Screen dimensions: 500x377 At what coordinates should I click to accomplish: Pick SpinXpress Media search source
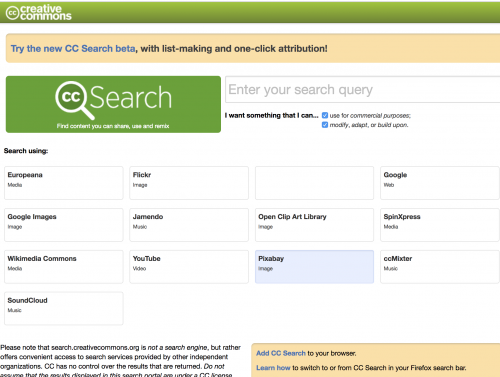click(440, 225)
